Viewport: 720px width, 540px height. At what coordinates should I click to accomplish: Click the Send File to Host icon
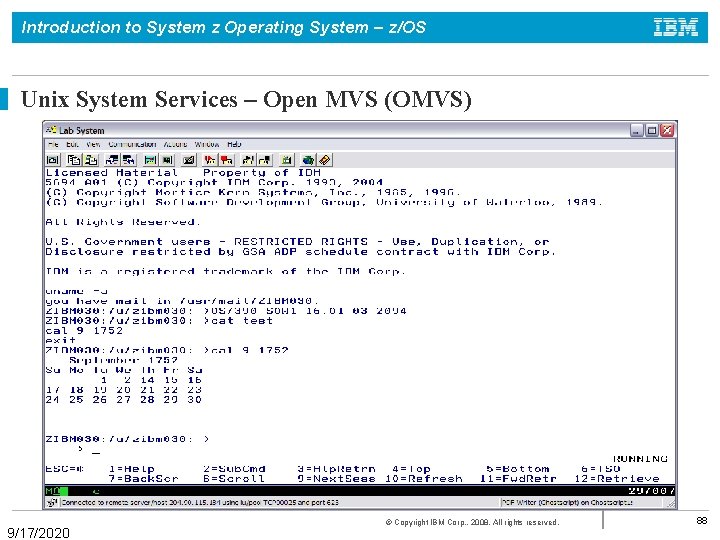point(112,160)
